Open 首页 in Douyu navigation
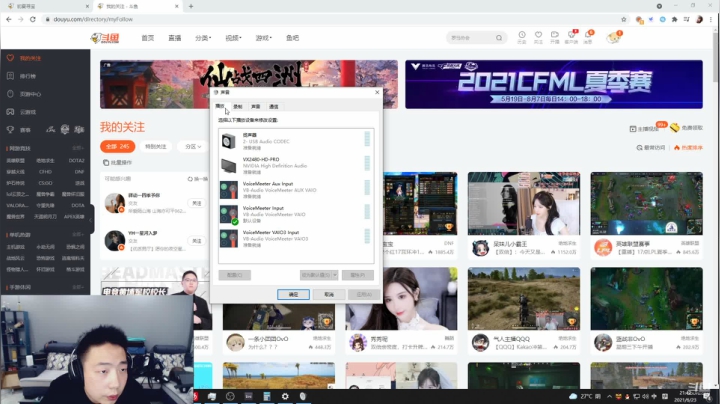720x404 pixels. (148, 38)
